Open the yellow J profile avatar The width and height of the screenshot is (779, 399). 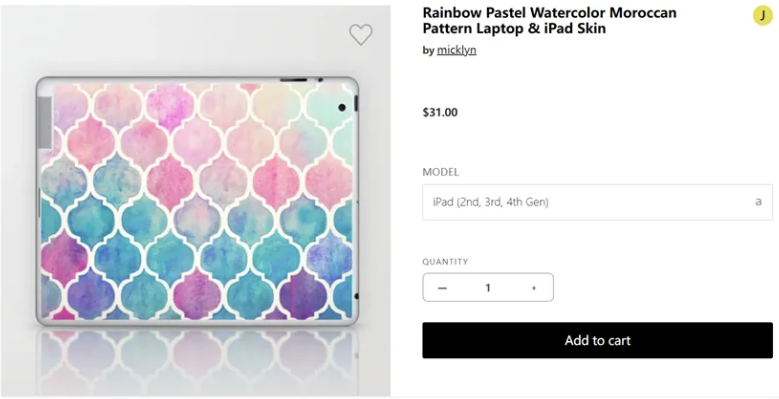pyautogui.click(x=763, y=15)
